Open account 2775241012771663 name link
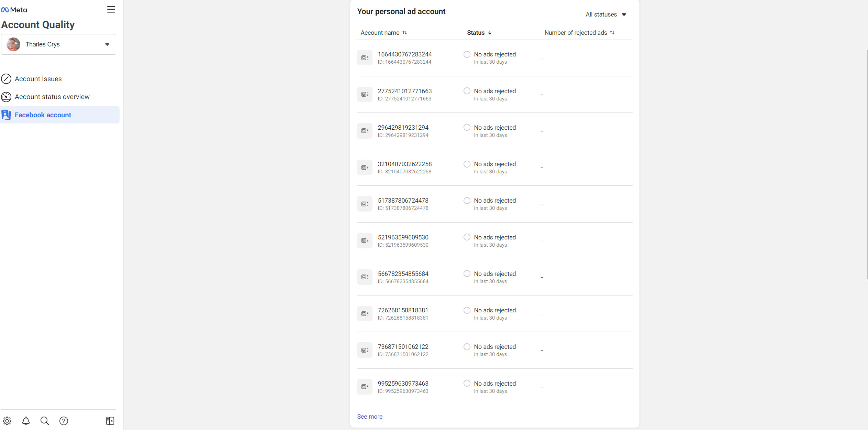This screenshot has height=430, width=868. [405, 91]
